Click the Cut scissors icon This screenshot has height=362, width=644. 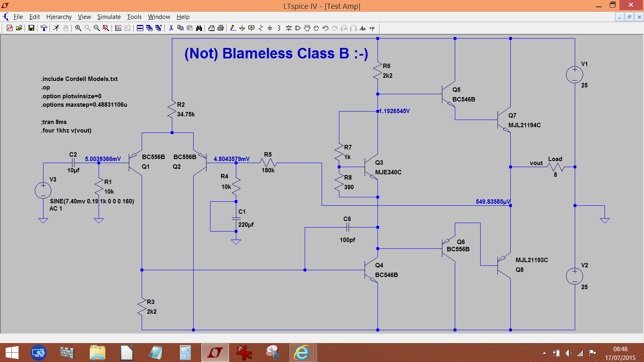tap(171, 28)
